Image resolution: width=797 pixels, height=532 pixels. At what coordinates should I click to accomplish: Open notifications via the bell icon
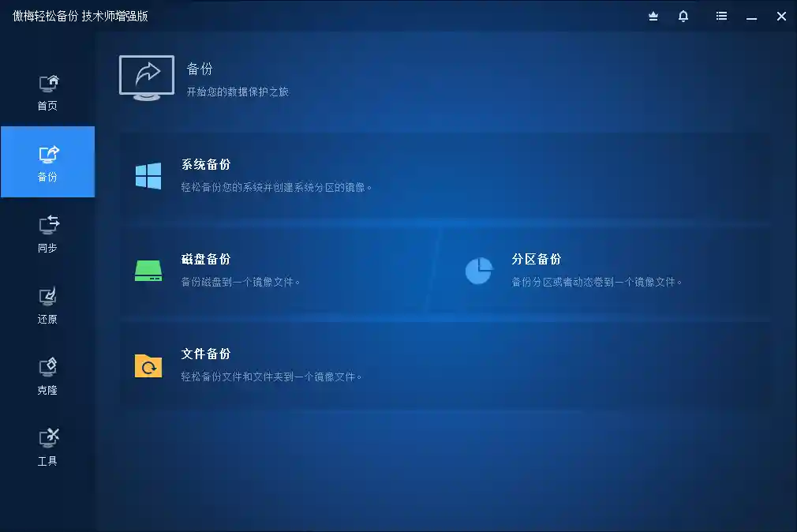tap(683, 16)
